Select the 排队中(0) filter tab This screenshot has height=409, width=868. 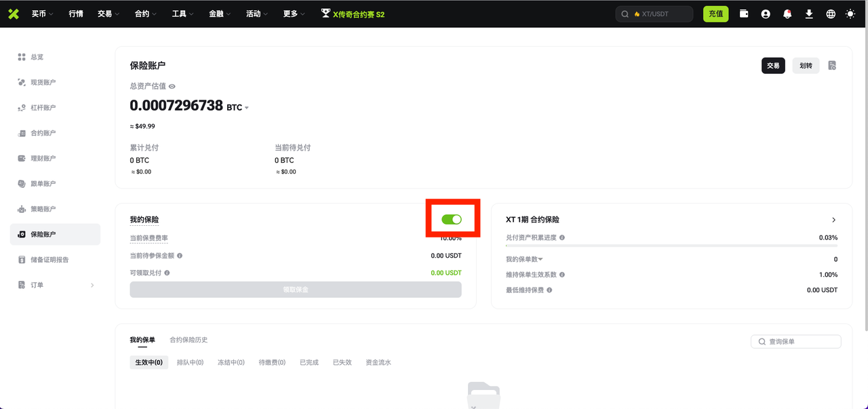tap(190, 362)
